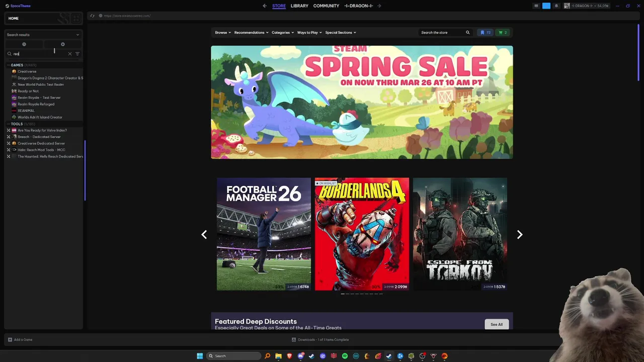This screenshot has width=644, height=362.
Task: Reload the store page
Action: point(92,16)
